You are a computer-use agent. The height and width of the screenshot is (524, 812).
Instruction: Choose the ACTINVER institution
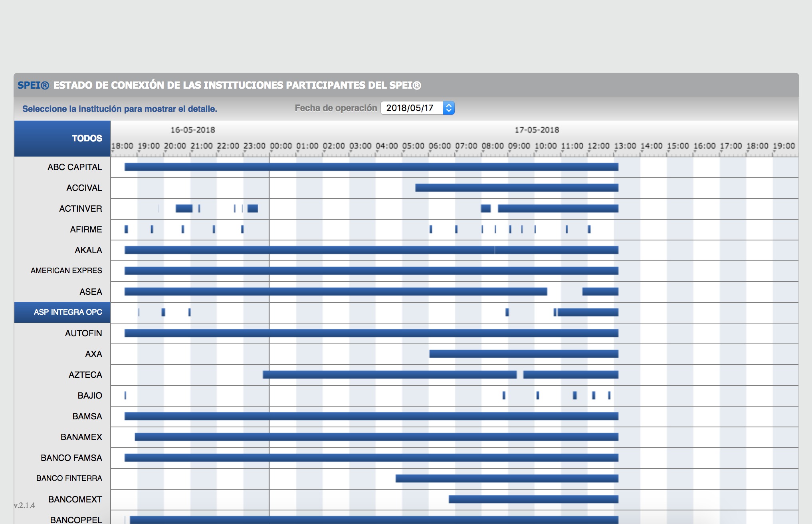point(62,208)
